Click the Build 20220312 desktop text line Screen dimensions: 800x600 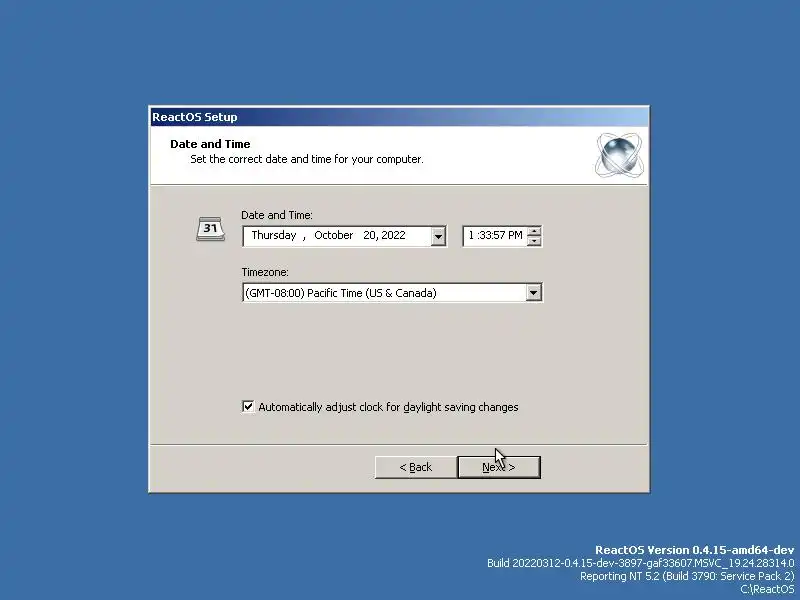pos(640,563)
